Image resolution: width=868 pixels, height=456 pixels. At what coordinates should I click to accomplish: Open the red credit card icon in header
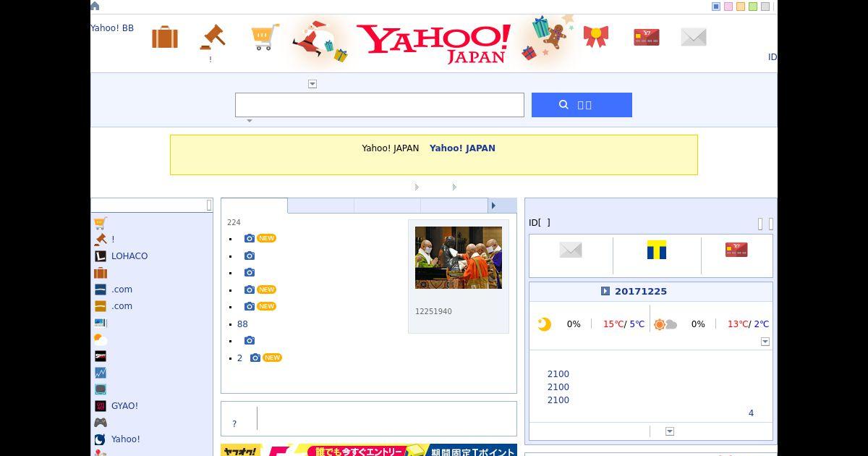[646, 37]
